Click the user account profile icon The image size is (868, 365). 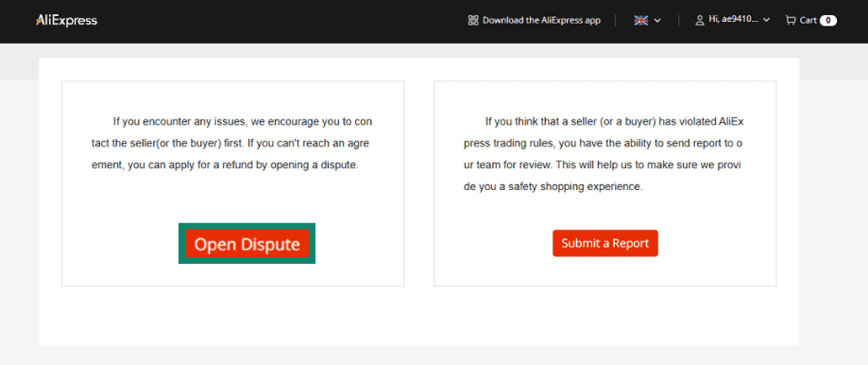pyautogui.click(x=700, y=21)
